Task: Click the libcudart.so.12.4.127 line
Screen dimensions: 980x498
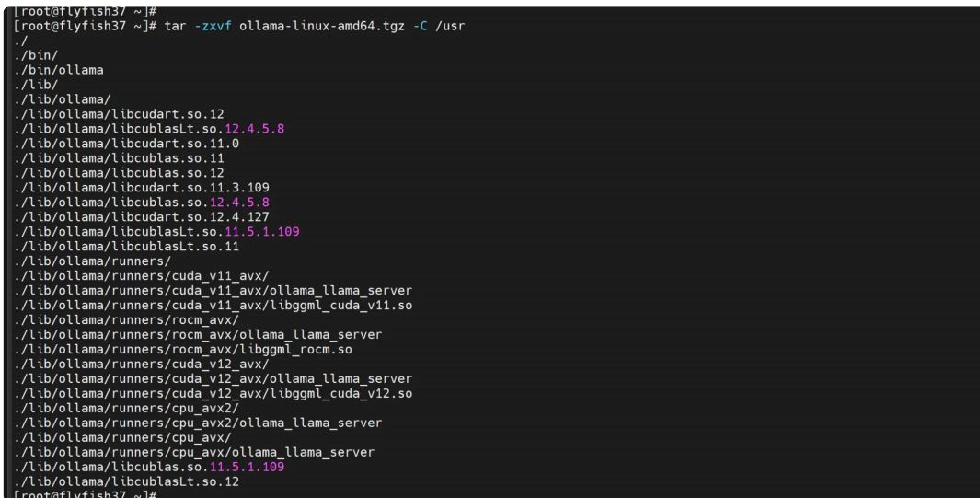Action: [x=142, y=217]
